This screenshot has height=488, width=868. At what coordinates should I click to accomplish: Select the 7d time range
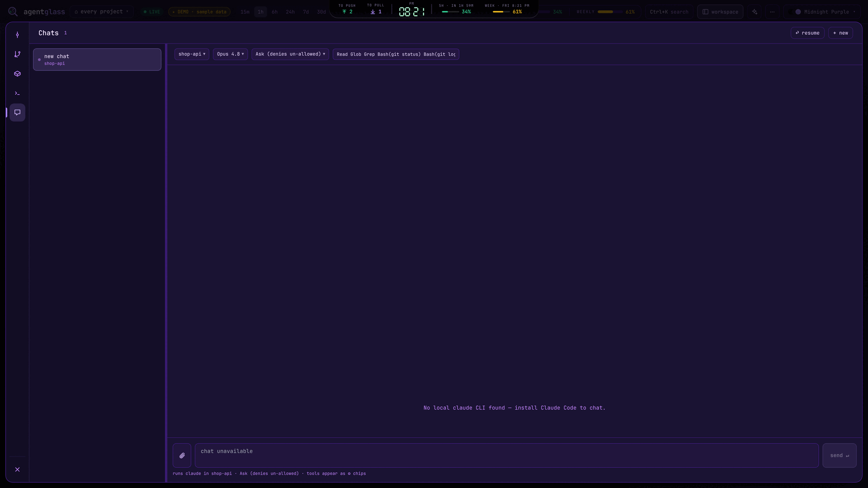(306, 12)
